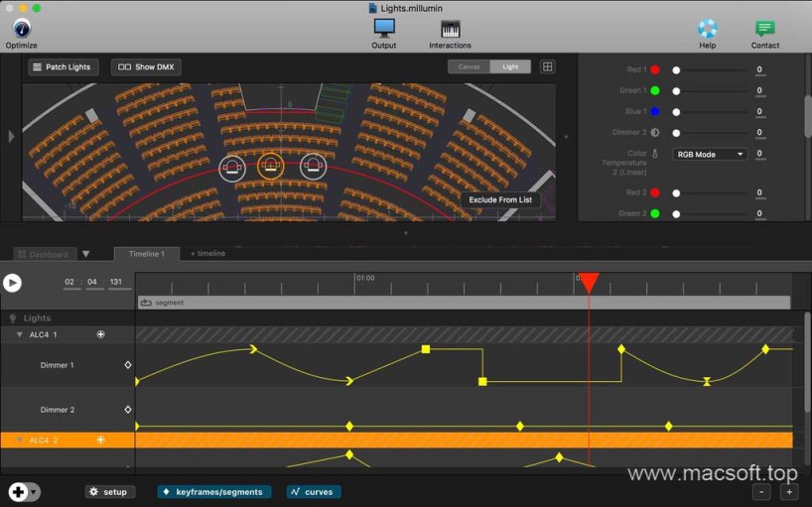Click the grid layout icon beside Light
This screenshot has height=507, width=812.
547,66
